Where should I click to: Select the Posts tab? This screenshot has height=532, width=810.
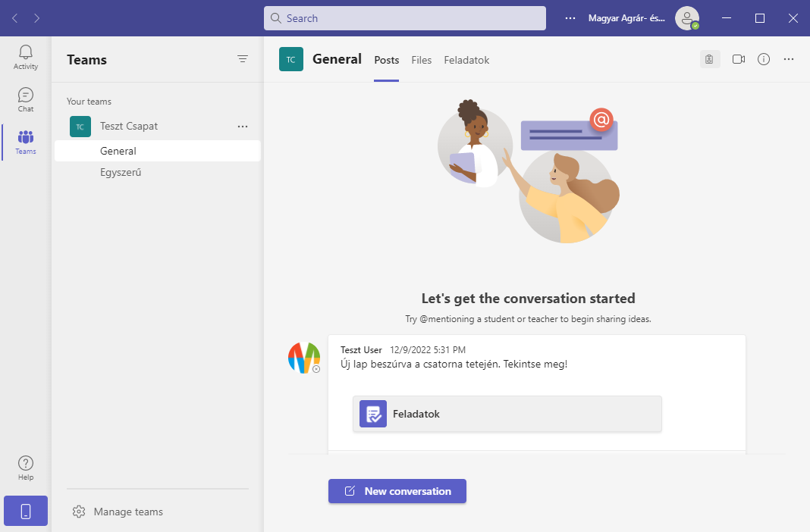(386, 60)
